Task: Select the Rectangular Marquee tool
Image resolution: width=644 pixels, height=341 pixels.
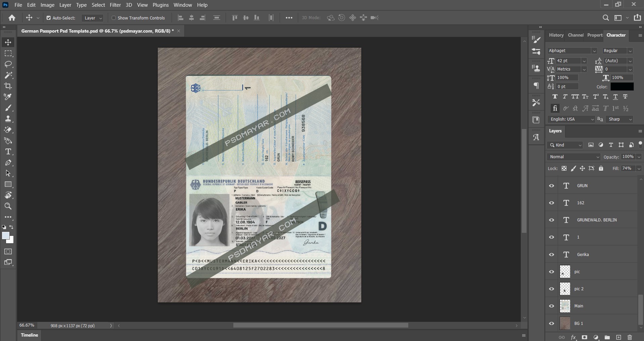Action: click(8, 53)
